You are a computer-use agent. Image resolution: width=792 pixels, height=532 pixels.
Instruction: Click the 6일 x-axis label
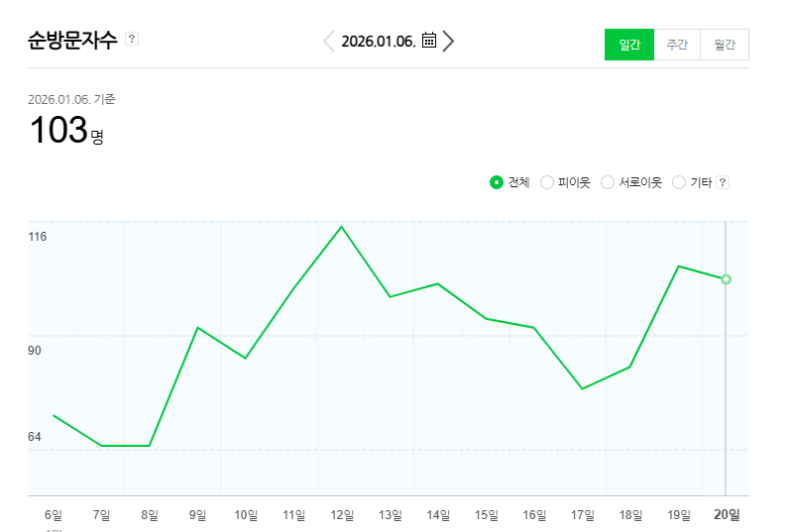pyautogui.click(x=54, y=514)
